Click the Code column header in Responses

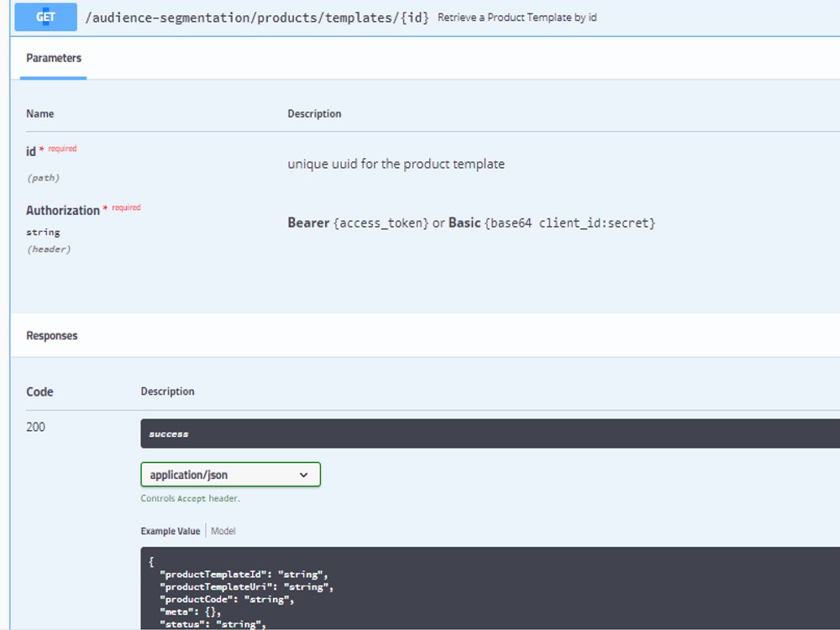[39, 391]
